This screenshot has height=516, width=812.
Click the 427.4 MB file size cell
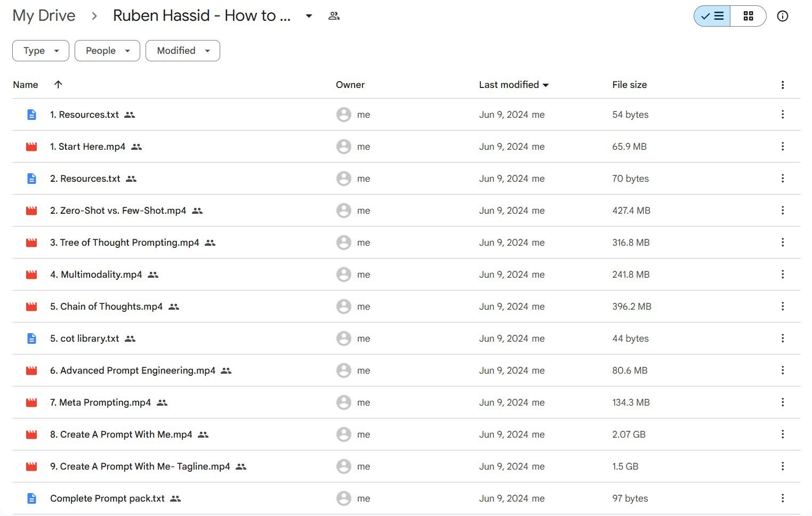(x=631, y=211)
